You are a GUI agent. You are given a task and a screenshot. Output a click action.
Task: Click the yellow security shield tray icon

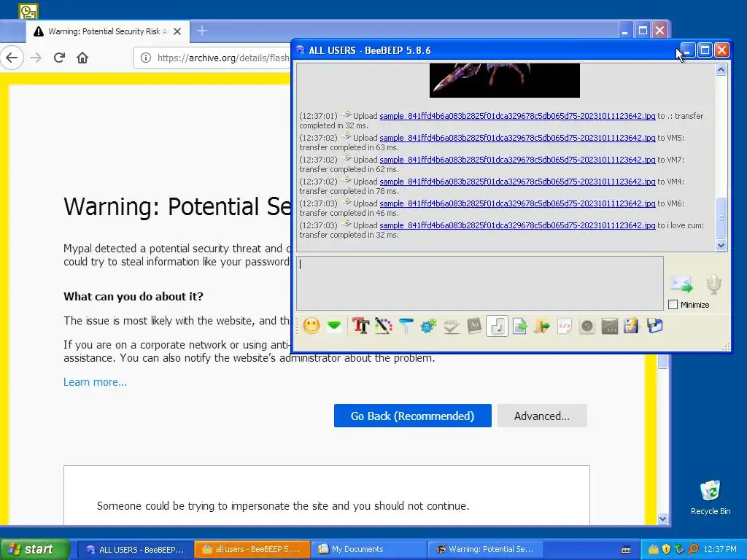tap(667, 550)
